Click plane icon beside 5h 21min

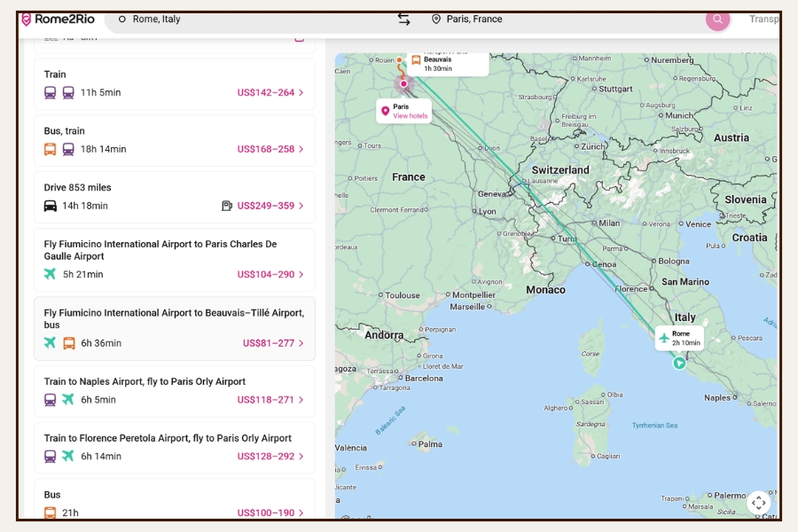pyautogui.click(x=50, y=274)
